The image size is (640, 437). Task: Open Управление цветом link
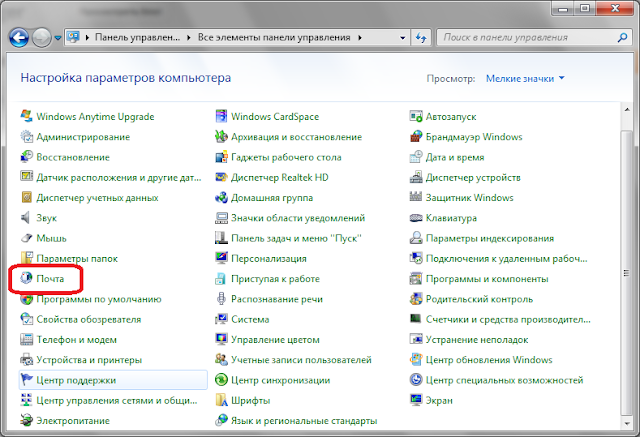[x=275, y=340]
